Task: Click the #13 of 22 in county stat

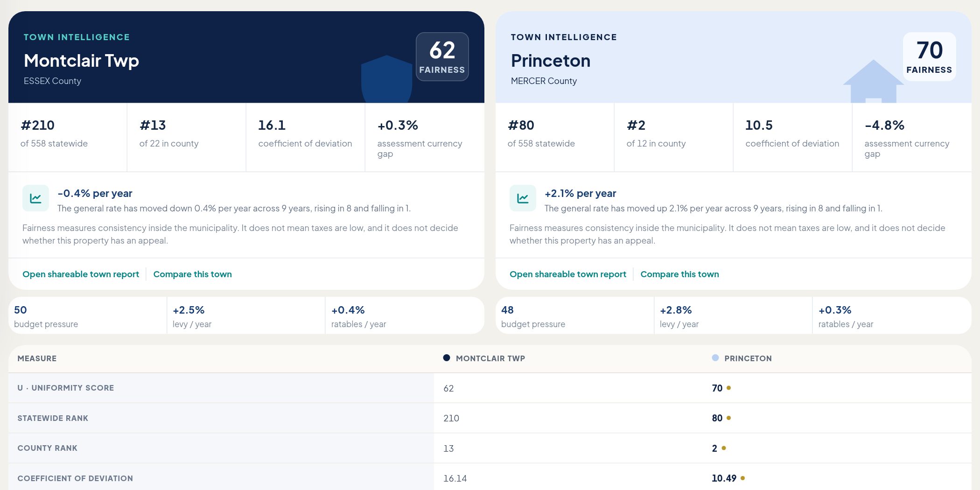Action: 186,137
